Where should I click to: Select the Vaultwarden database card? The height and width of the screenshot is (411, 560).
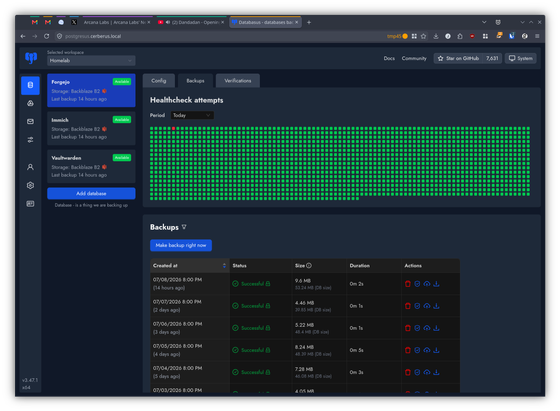91,166
